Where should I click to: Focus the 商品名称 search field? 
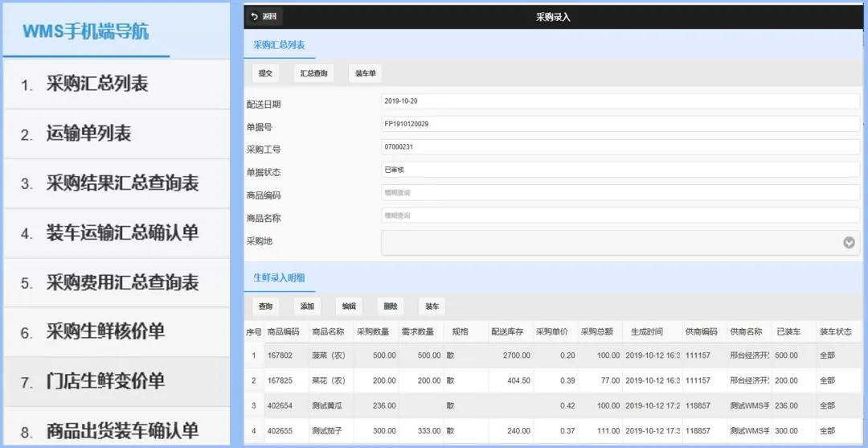(x=620, y=216)
